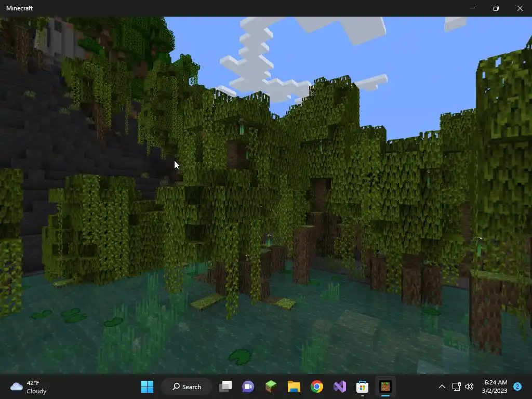Select the running Minecraft taskbar icon
532x399 pixels.
tap(385, 387)
